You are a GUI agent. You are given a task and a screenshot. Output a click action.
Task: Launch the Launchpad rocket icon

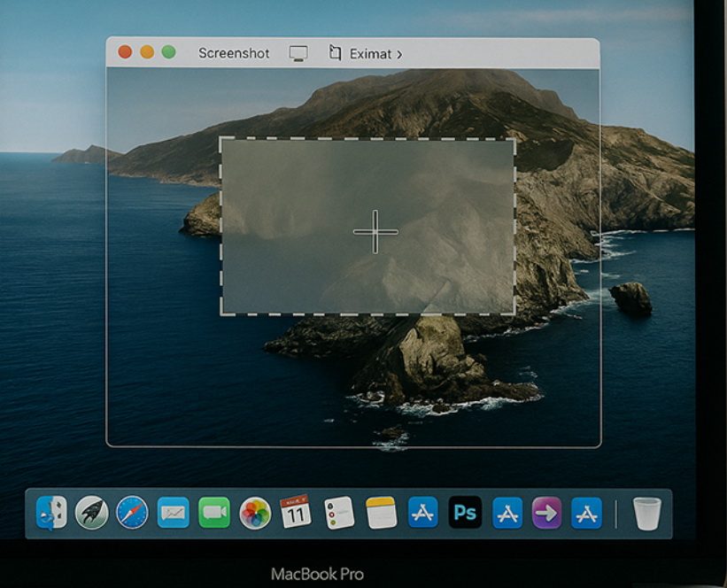pos(91,513)
